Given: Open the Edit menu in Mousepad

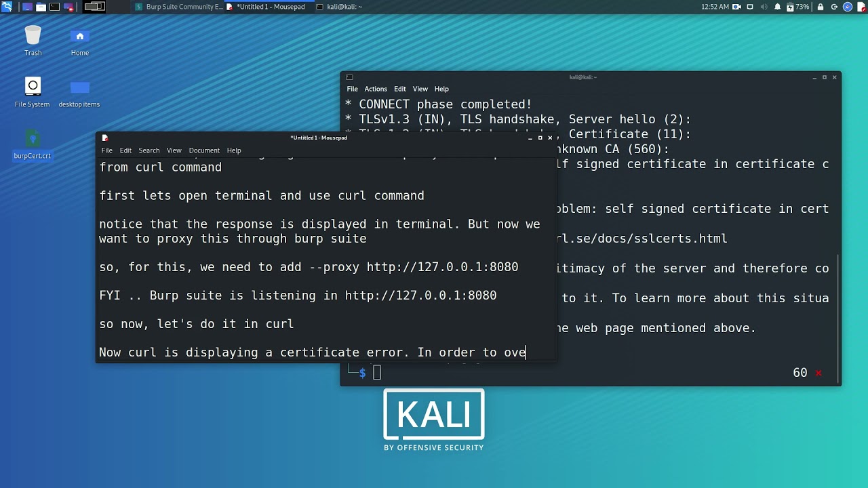Looking at the screenshot, I should coord(125,150).
